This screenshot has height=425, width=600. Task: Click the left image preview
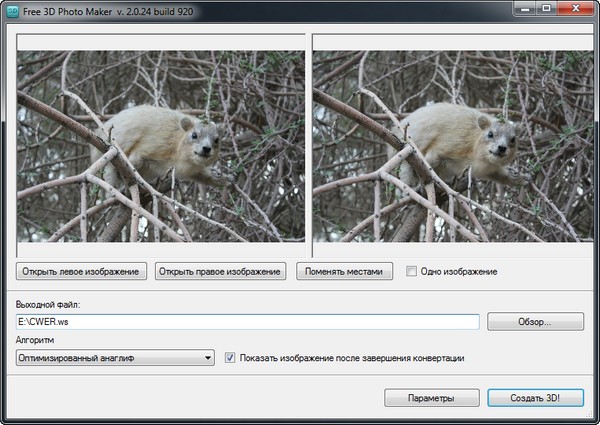161,146
